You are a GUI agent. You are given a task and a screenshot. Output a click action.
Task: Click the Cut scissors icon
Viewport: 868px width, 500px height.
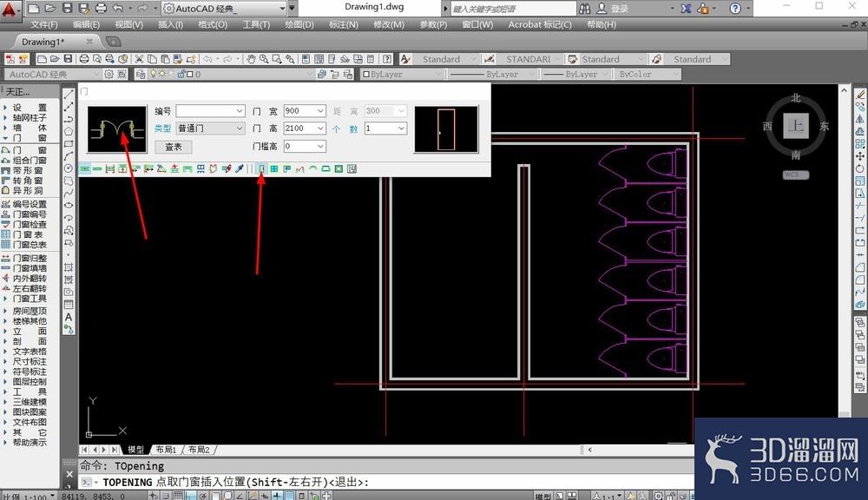coord(140,59)
